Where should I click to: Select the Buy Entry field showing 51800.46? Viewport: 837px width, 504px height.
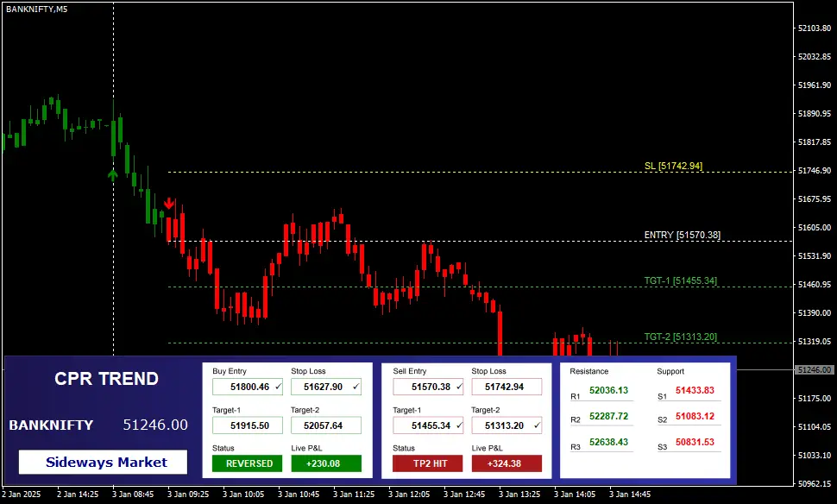(x=248, y=387)
